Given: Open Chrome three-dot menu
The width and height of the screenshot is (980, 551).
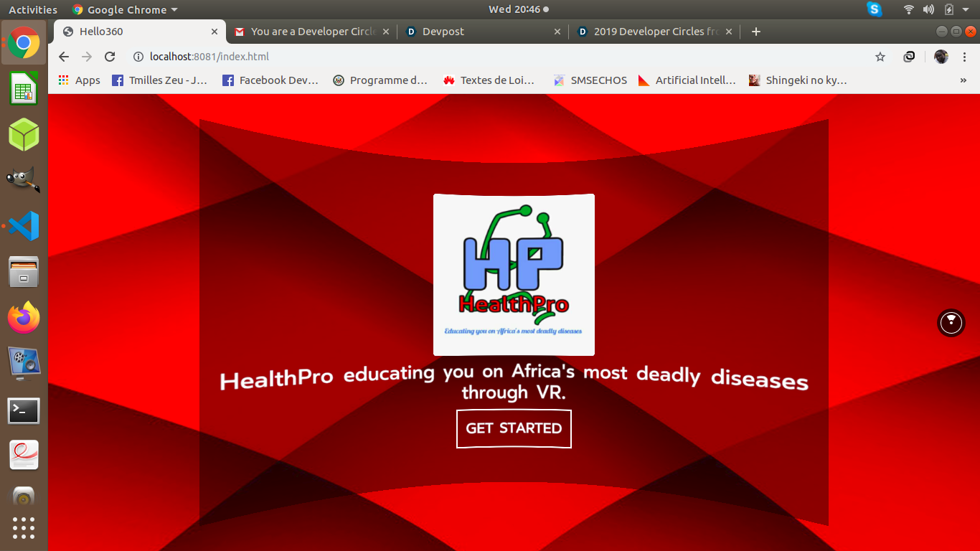Looking at the screenshot, I should coord(965,57).
